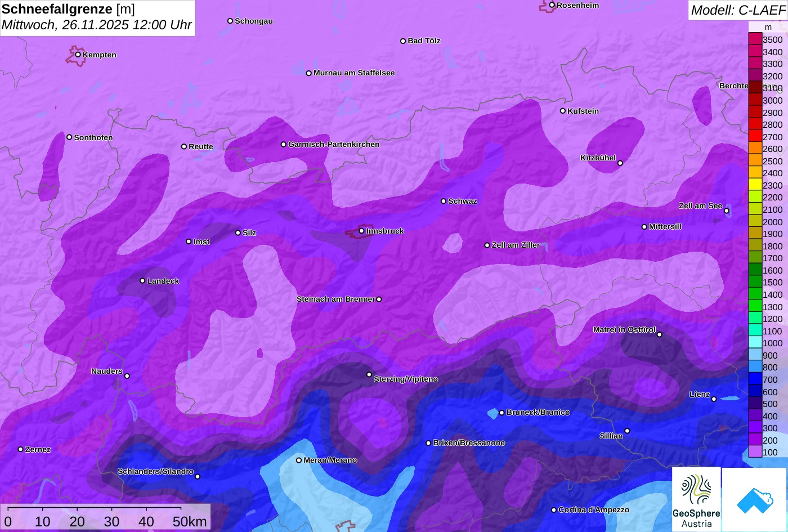Screen dimensions: 788x532
Task: Click the Schneefallgrenze [m] title
Action: pyautogui.click(x=68, y=9)
